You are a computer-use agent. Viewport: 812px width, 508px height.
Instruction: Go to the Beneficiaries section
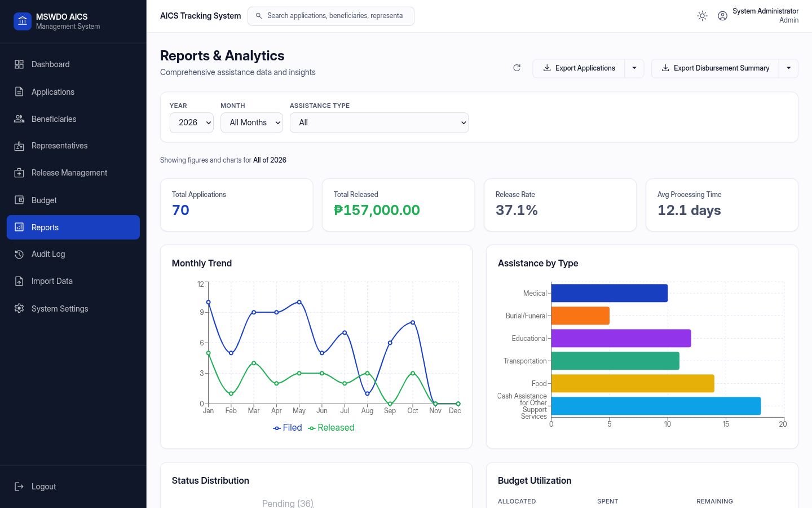(x=73, y=119)
